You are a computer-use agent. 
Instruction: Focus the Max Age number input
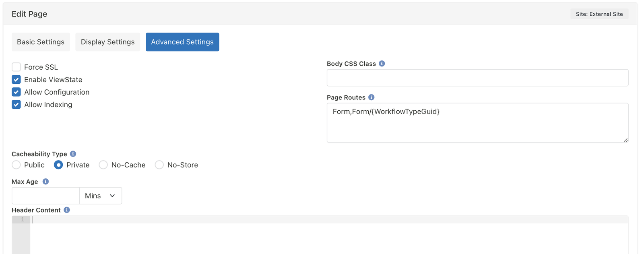click(x=46, y=196)
